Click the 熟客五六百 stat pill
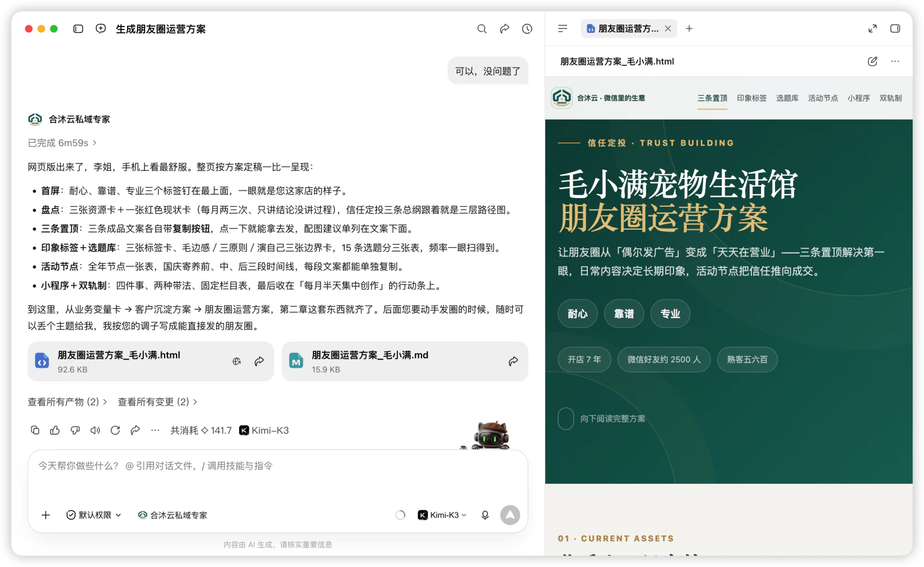924x567 pixels. click(747, 359)
